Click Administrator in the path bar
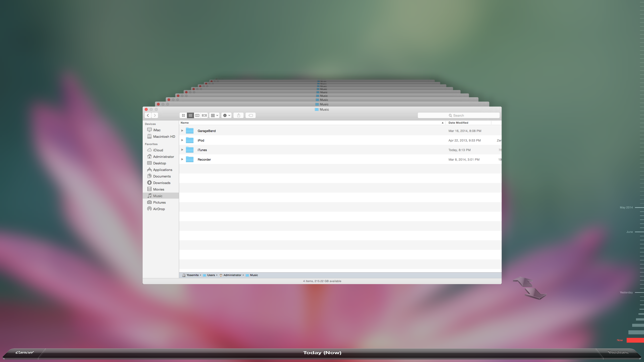The width and height of the screenshot is (644, 362). (232, 275)
